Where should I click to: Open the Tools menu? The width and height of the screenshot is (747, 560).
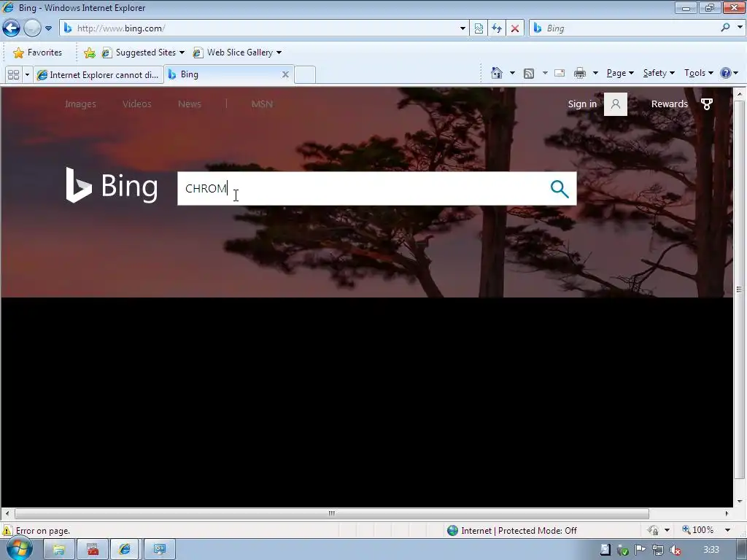click(x=698, y=73)
